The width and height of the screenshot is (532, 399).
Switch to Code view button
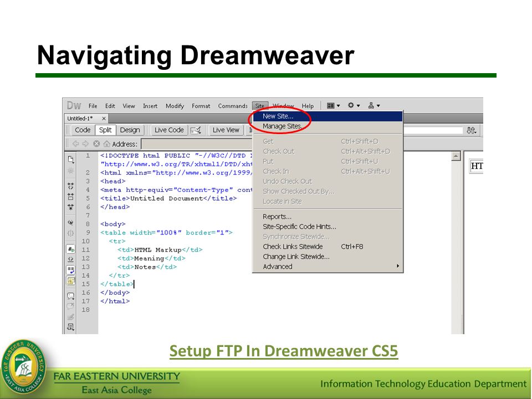(x=83, y=130)
